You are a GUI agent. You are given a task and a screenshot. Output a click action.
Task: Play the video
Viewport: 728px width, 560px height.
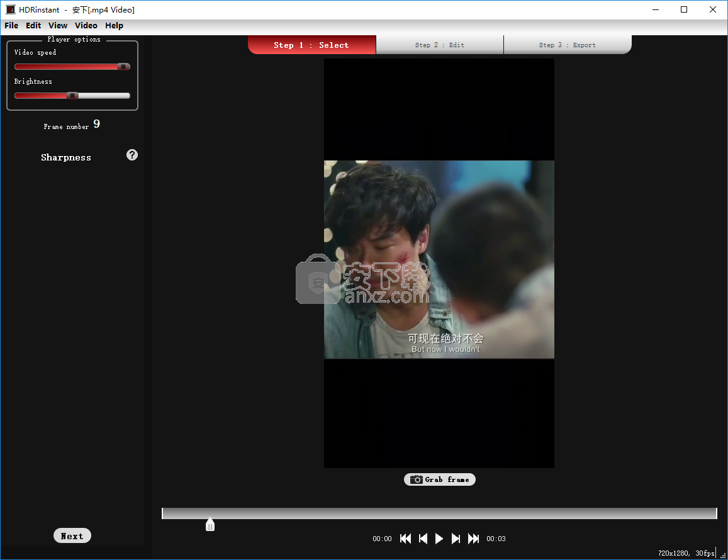pyautogui.click(x=439, y=539)
